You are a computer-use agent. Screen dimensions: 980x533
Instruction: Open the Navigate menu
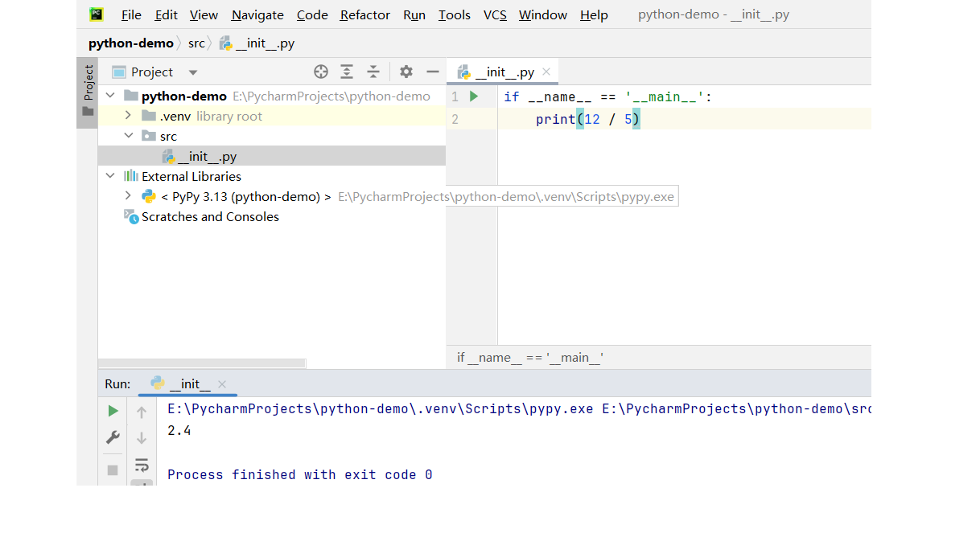click(257, 14)
